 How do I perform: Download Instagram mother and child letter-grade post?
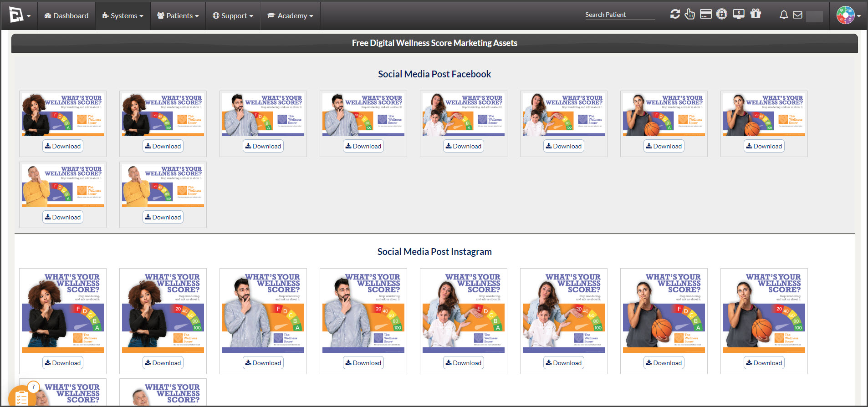coord(464,363)
